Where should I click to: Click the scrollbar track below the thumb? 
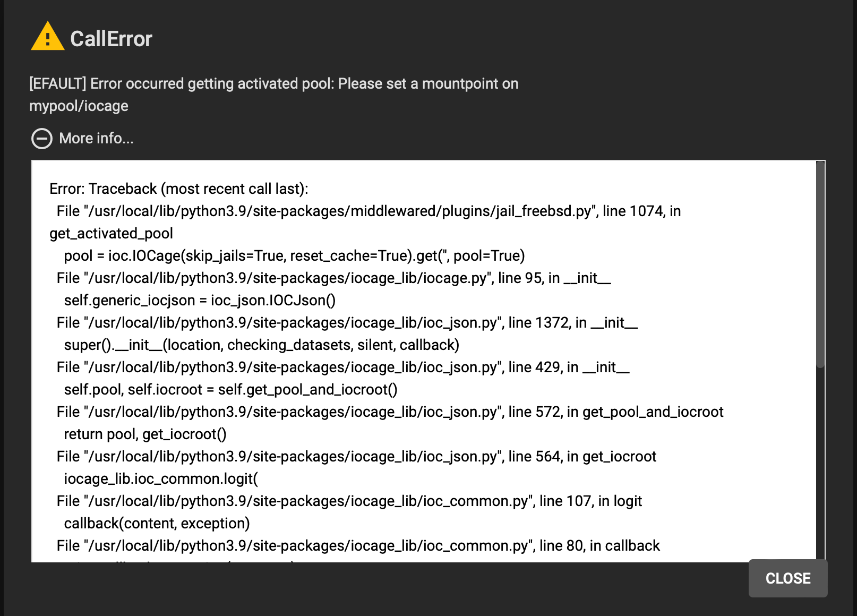(x=820, y=465)
